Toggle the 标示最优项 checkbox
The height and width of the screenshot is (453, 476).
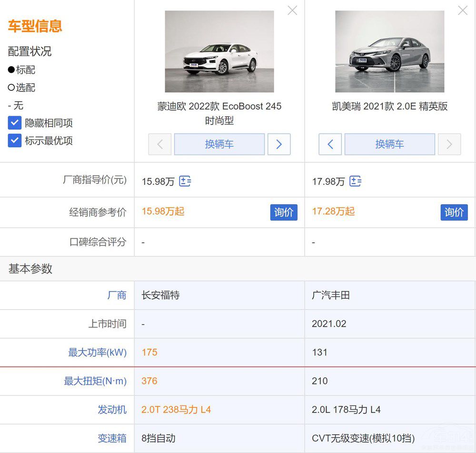tap(15, 141)
